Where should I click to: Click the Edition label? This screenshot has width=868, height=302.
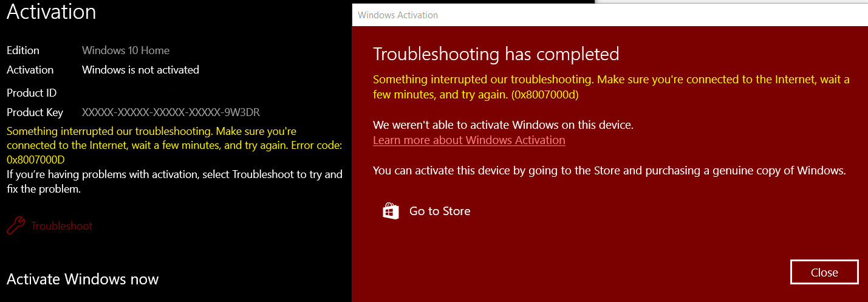(23, 50)
